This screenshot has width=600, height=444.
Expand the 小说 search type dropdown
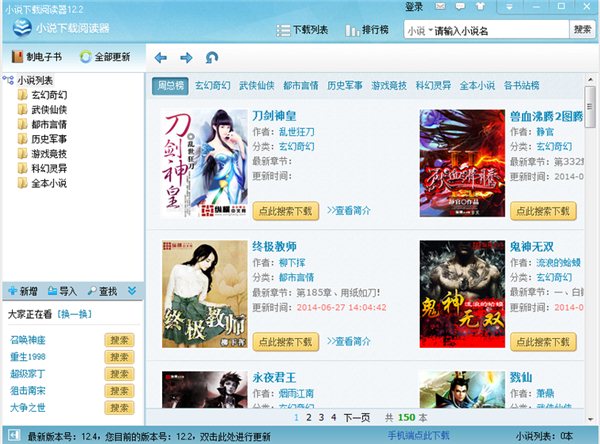[x=420, y=31]
